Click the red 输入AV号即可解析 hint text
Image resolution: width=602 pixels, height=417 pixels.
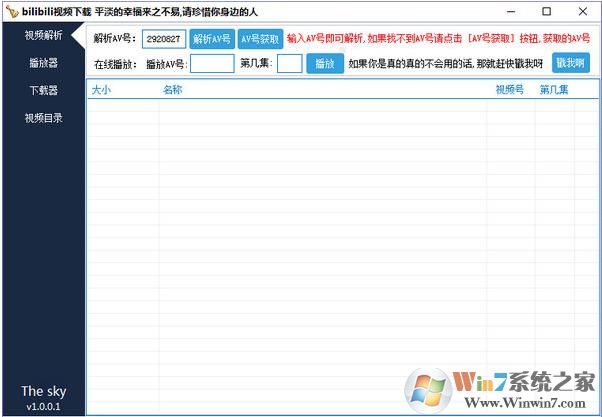[x=438, y=38]
